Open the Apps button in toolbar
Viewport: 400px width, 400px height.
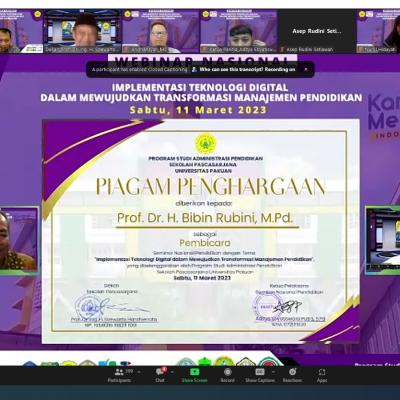point(322,375)
